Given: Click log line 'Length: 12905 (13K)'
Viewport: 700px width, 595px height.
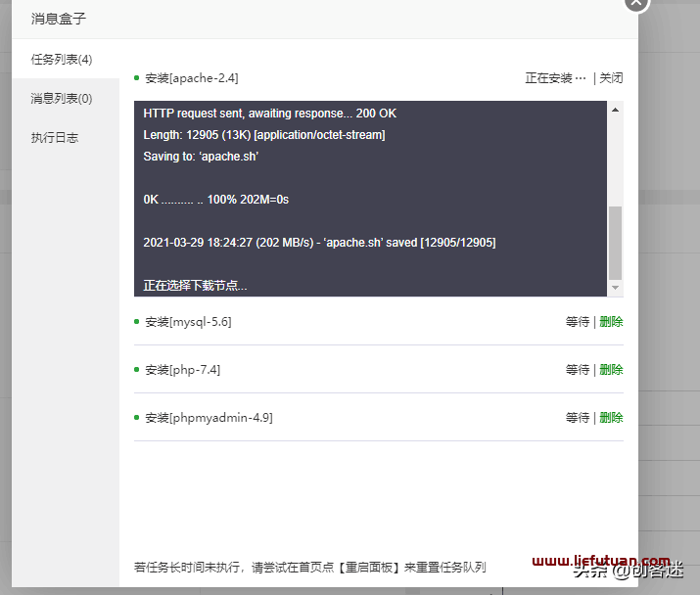Looking at the screenshot, I should click(x=263, y=135).
